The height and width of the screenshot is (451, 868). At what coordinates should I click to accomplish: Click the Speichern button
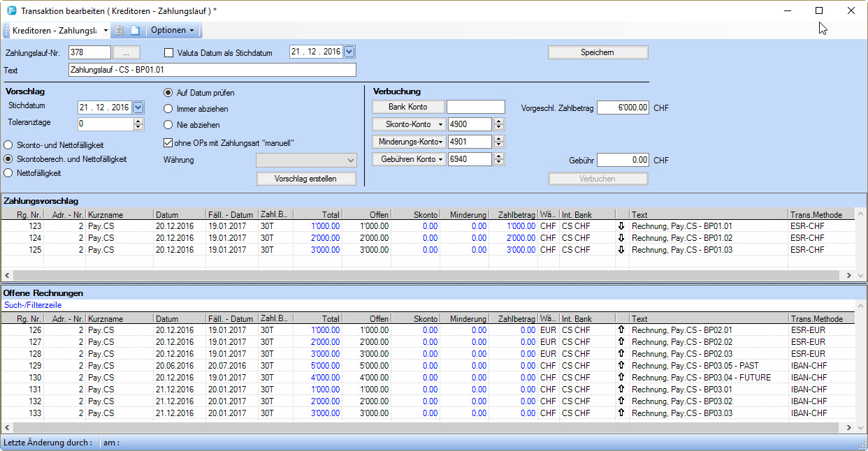598,53
